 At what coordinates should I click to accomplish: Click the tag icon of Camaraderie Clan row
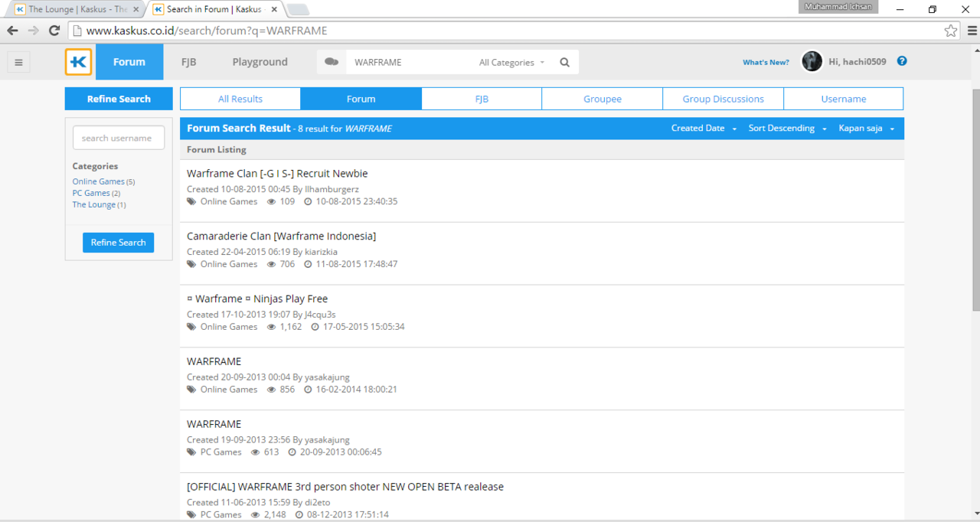191,264
